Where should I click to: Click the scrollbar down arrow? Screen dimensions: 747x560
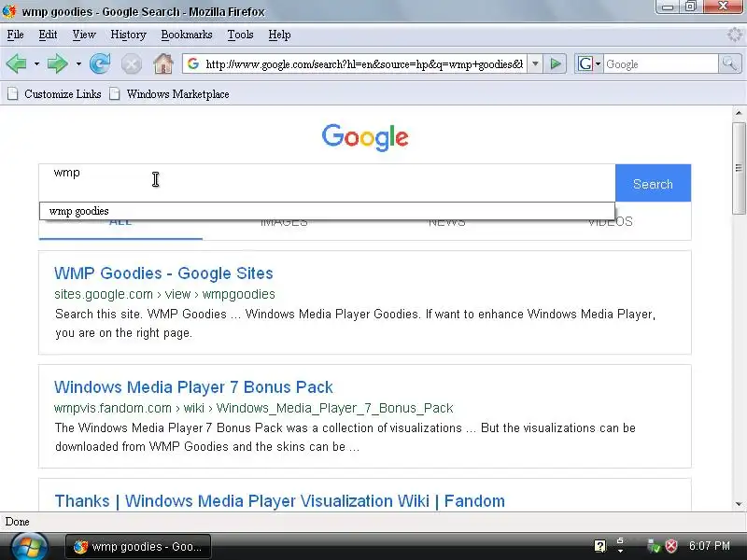coord(739,504)
